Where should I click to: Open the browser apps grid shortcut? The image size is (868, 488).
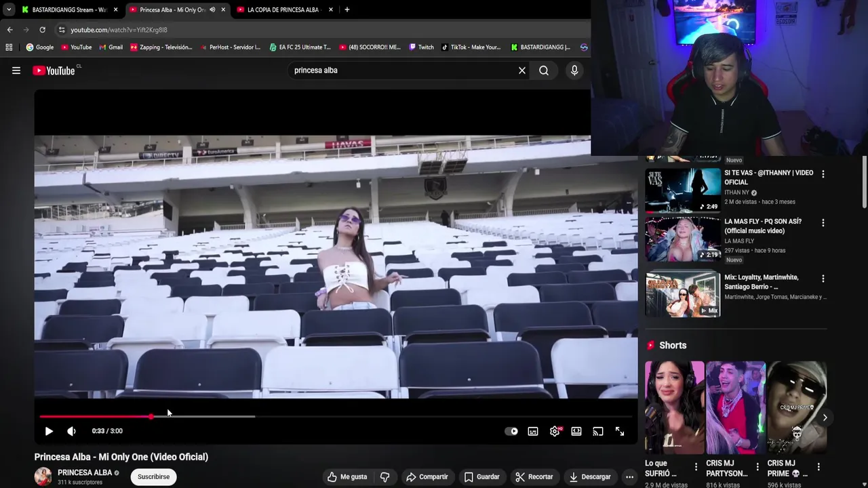(9, 47)
